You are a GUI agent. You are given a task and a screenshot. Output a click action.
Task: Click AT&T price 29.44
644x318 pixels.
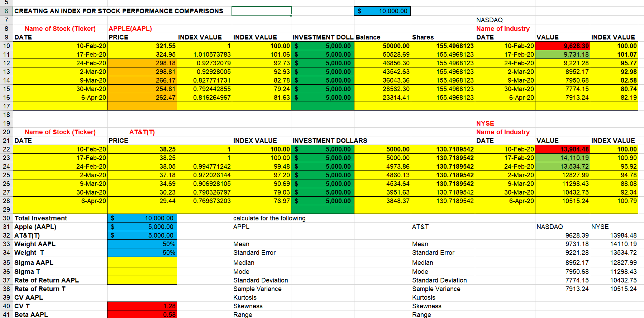click(142, 201)
